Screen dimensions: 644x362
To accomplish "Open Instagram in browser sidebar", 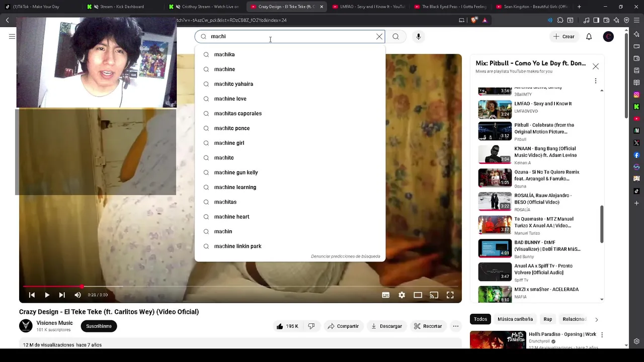I will (x=636, y=95).
